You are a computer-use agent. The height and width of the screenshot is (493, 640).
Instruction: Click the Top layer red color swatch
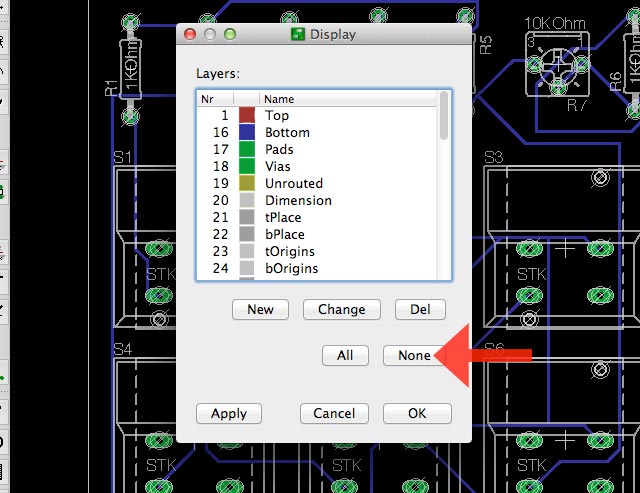click(247, 116)
